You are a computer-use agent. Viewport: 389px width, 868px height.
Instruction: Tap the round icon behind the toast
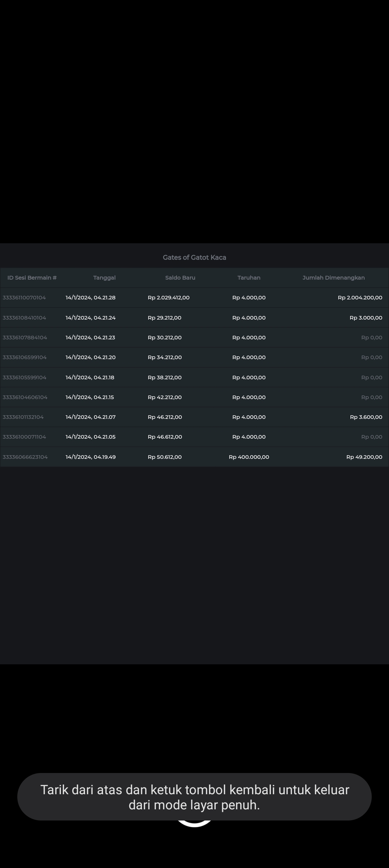[x=194, y=824]
